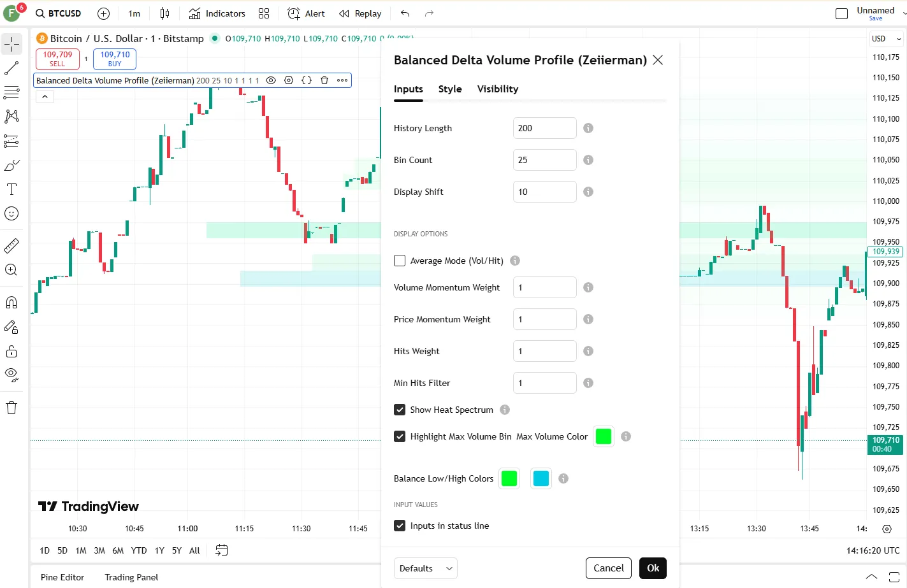Toggle magnet mode for drawings
This screenshot has width=907, height=588.
pos(11,302)
